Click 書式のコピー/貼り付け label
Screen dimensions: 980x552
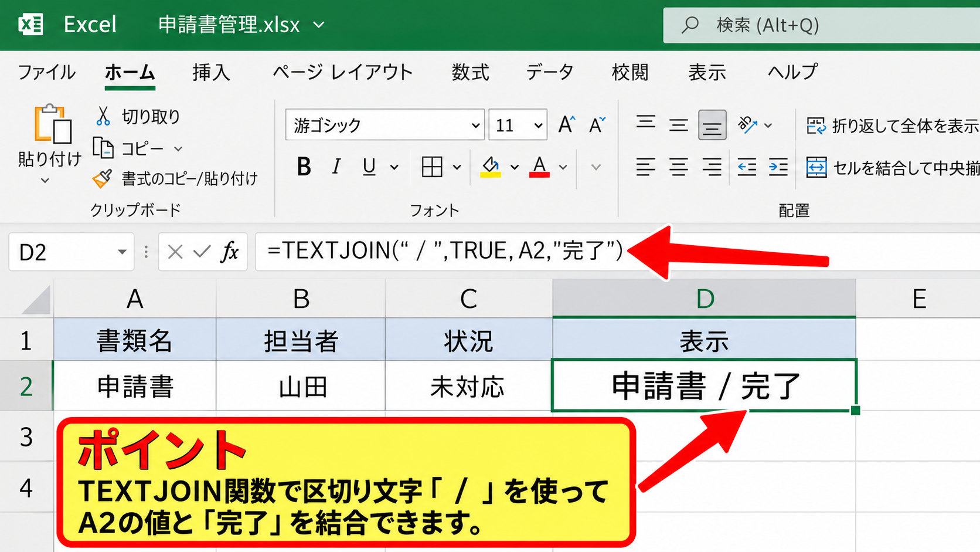click(x=189, y=178)
